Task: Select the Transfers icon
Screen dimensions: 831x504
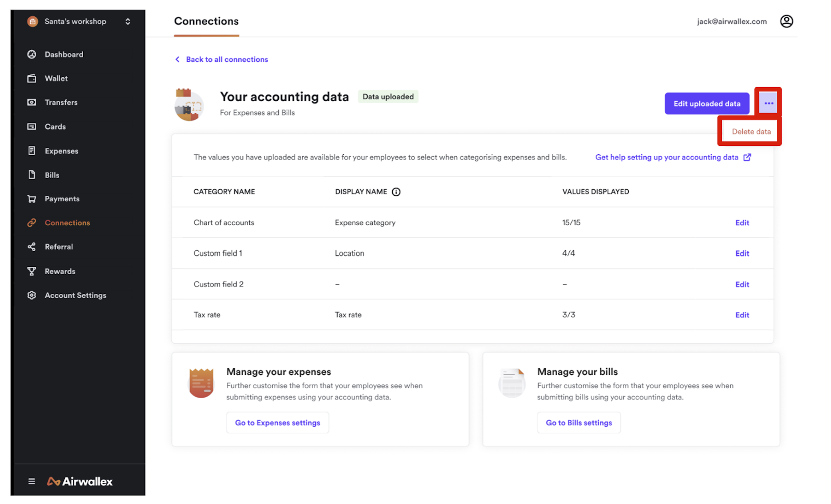Action: point(32,102)
